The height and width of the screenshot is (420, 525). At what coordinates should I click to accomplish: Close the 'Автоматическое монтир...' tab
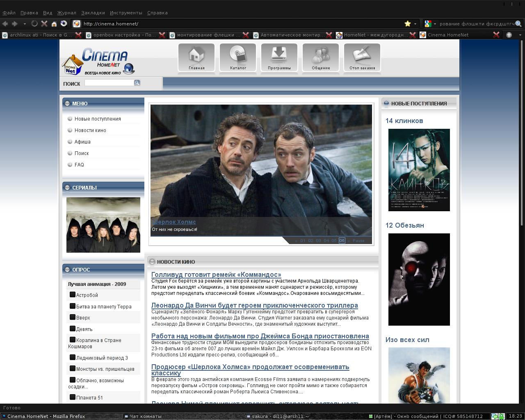329,35
